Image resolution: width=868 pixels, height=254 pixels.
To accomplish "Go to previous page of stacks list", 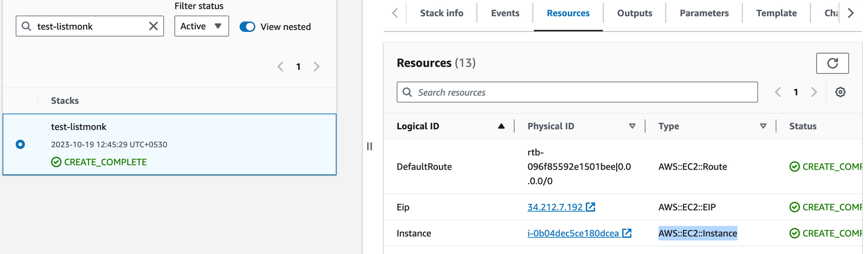I will [280, 67].
